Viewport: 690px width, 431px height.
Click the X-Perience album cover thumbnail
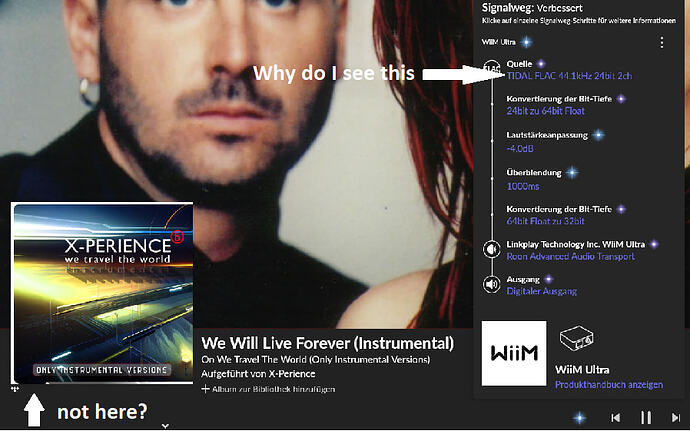point(102,293)
